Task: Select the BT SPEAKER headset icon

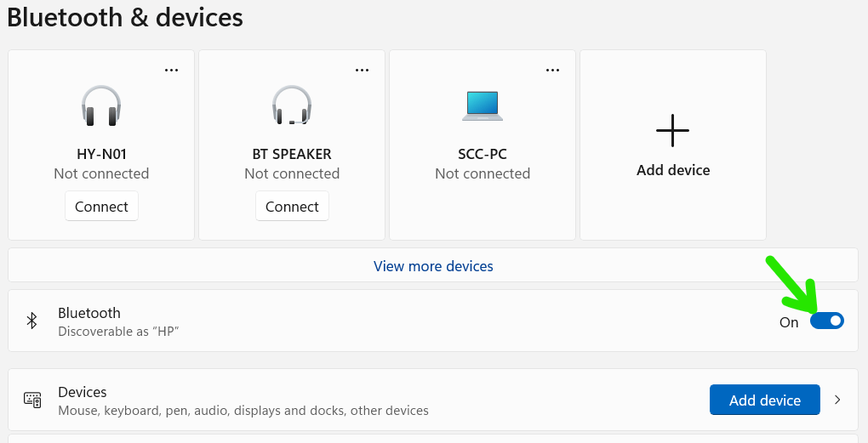Action: tap(292, 105)
